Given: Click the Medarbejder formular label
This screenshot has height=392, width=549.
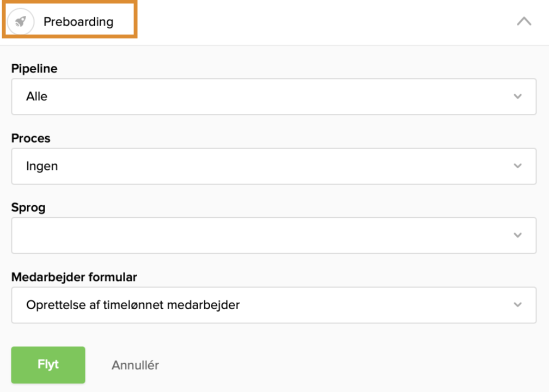Looking at the screenshot, I should click(x=74, y=277).
